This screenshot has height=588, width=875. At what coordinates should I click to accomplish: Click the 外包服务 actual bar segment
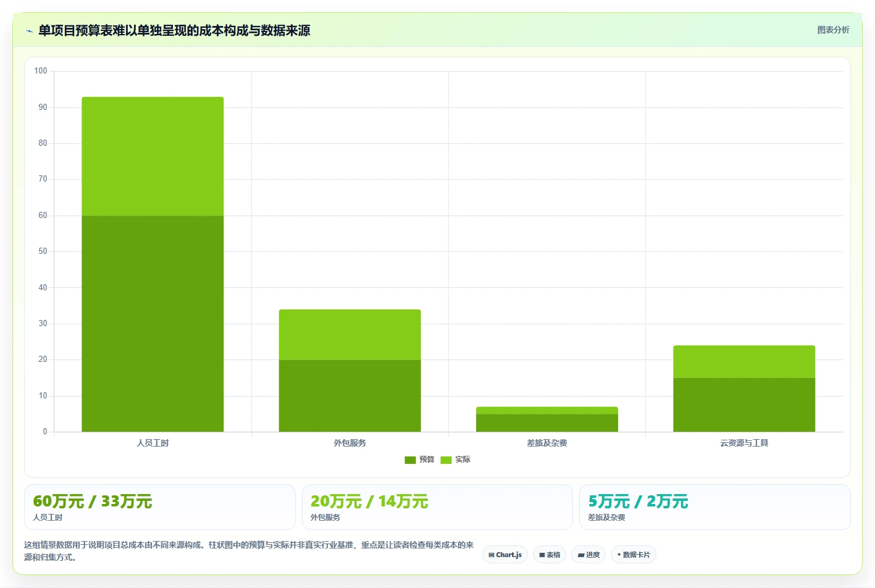(350, 335)
